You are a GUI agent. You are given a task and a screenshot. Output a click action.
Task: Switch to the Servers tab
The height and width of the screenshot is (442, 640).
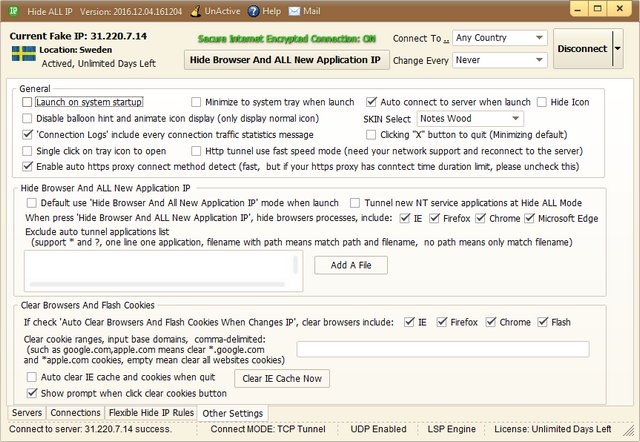[x=27, y=412]
